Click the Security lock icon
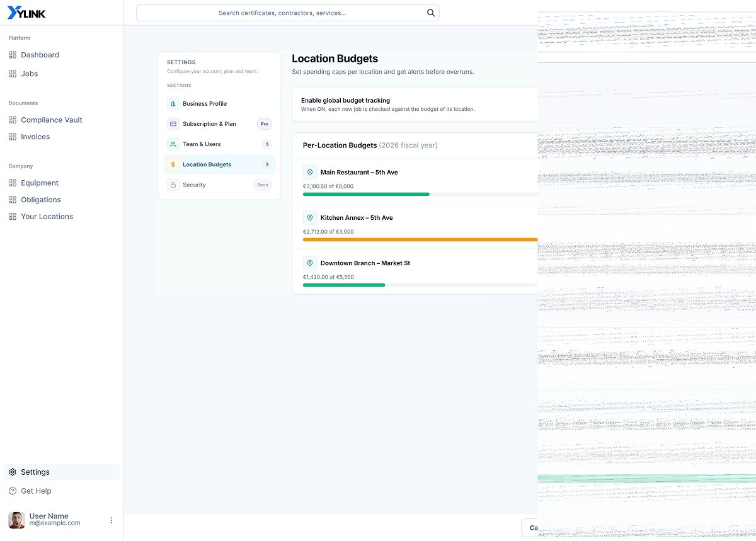756x541 pixels. 173,185
